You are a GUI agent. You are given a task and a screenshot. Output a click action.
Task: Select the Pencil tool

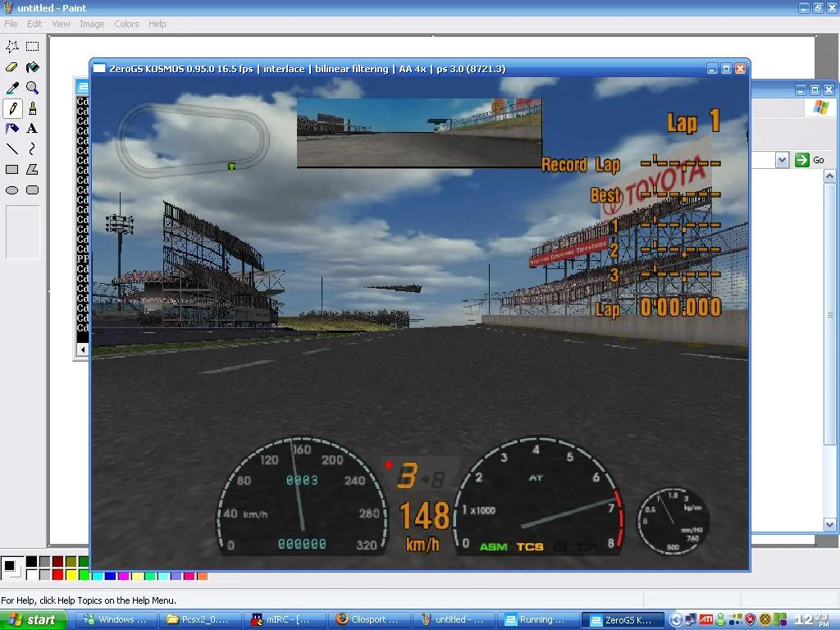(x=12, y=108)
